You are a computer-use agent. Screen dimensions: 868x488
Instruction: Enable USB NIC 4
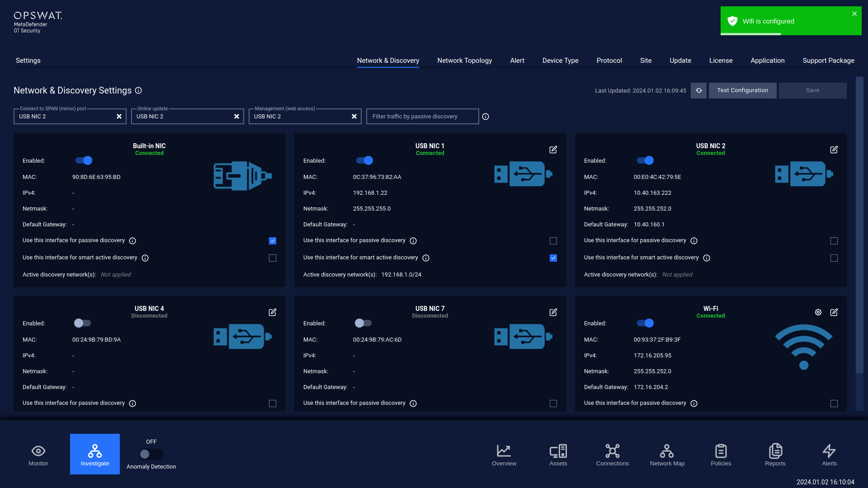(83, 323)
